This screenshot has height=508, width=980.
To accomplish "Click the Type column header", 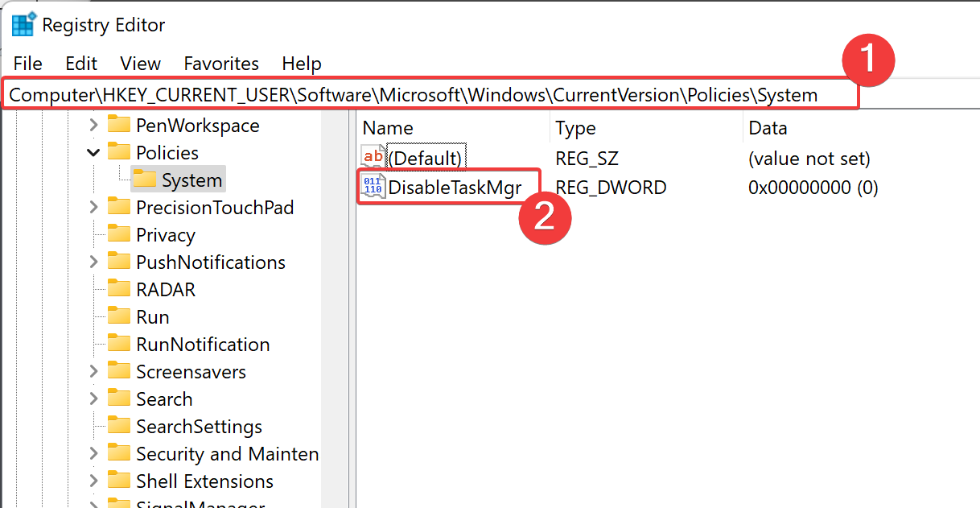I will [575, 128].
